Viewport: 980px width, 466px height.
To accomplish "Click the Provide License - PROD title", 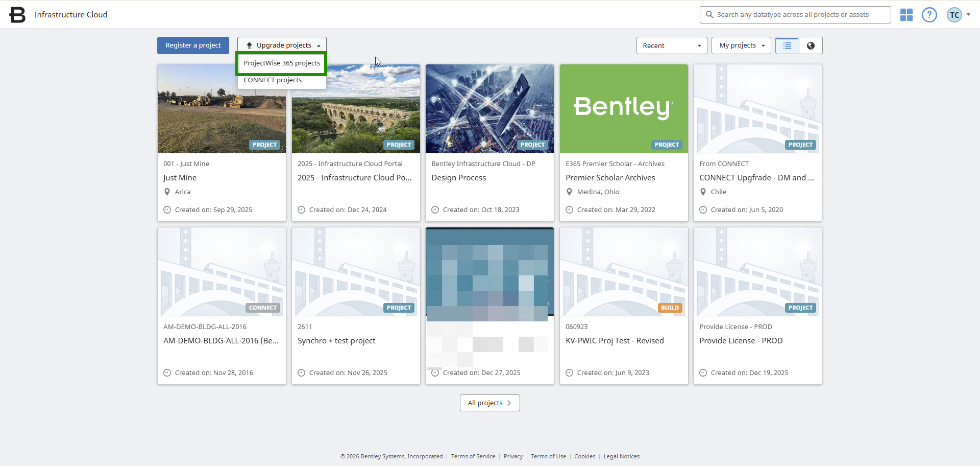I will [741, 341].
